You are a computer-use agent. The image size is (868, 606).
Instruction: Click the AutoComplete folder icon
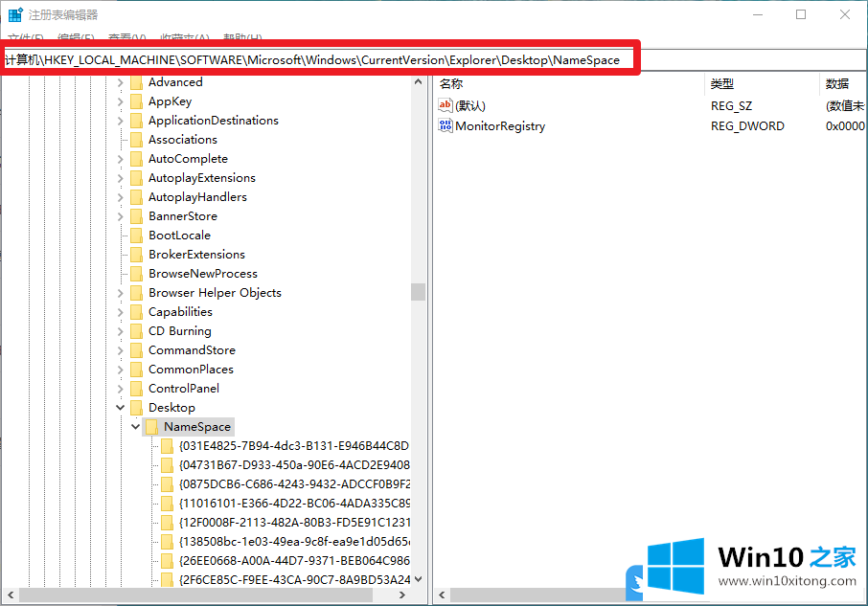136,159
